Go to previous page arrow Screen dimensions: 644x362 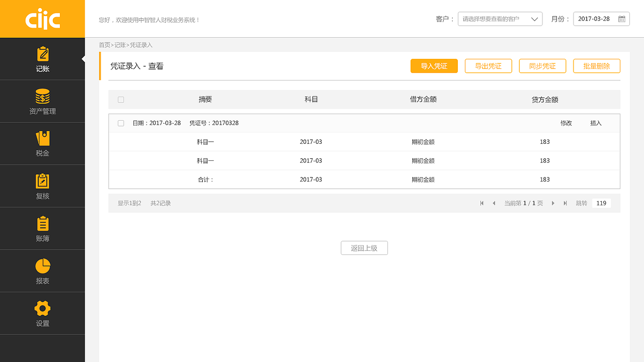click(494, 203)
